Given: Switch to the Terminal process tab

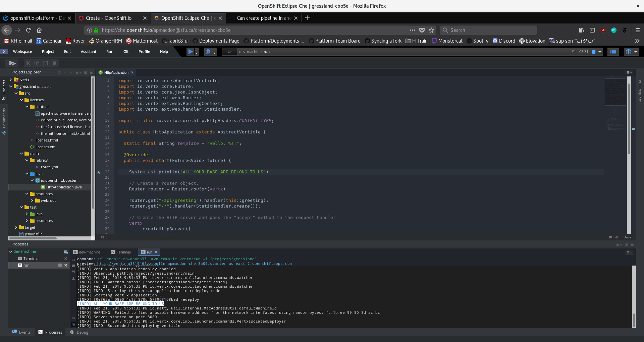Looking at the screenshot, I should pos(121,252).
